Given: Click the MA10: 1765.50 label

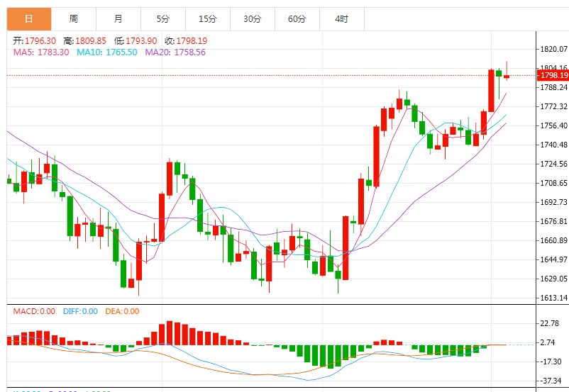Looking at the screenshot, I should 107,52.
